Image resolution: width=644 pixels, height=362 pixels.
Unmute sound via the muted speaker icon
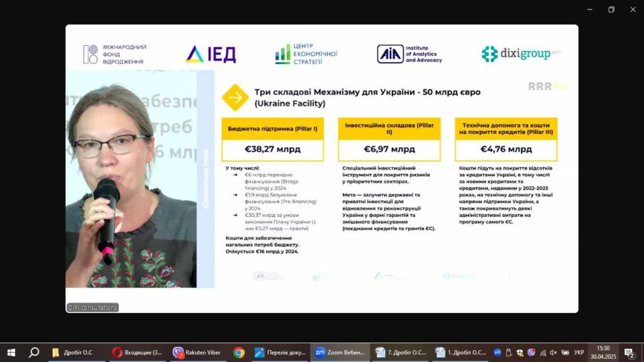point(554,353)
